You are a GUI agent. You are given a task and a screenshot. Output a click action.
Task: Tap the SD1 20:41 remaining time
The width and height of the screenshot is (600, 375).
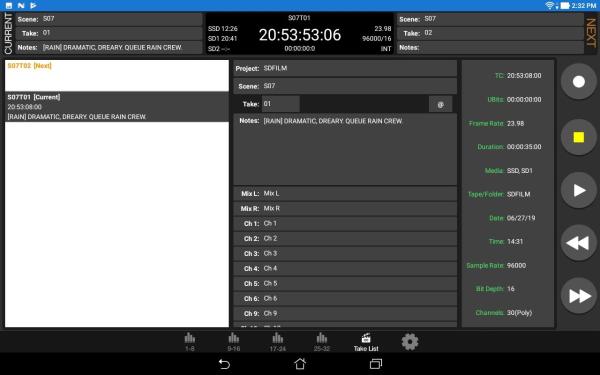pos(223,39)
